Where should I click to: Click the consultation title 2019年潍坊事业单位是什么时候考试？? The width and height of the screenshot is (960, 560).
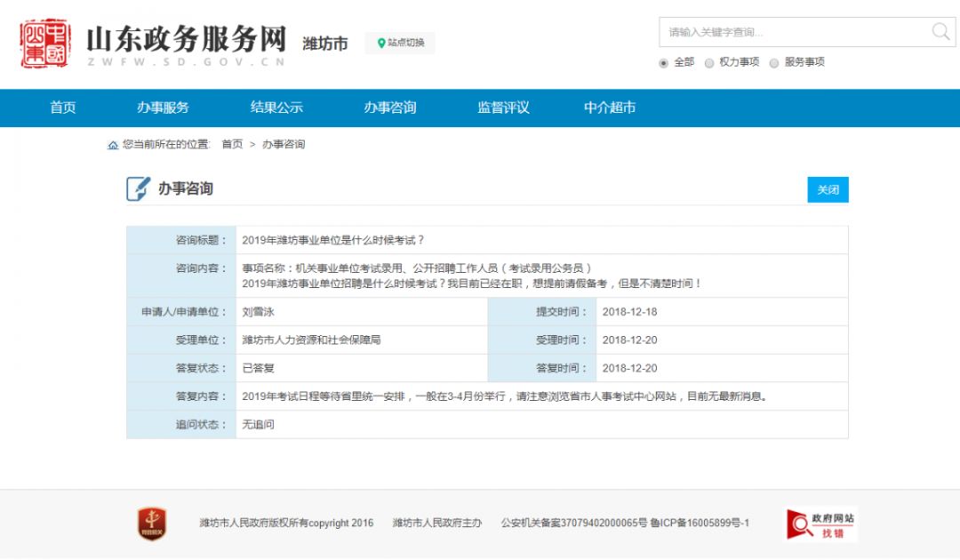[x=333, y=241]
